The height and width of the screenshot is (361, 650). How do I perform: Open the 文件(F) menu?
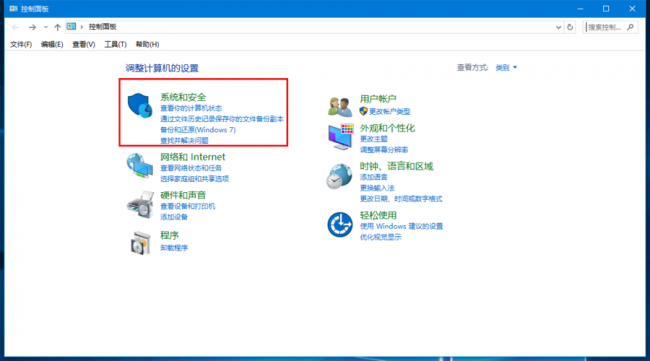(x=21, y=44)
